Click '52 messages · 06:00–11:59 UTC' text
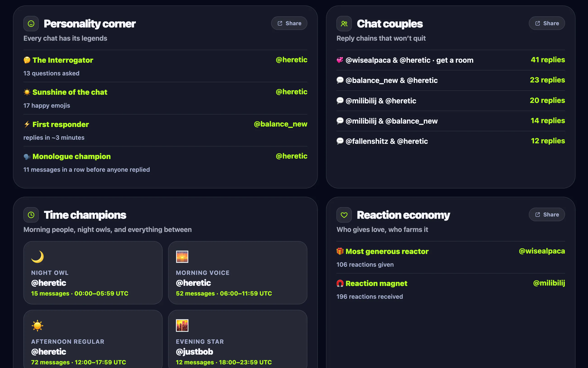Screen dimensions: 588x368 tap(224, 293)
